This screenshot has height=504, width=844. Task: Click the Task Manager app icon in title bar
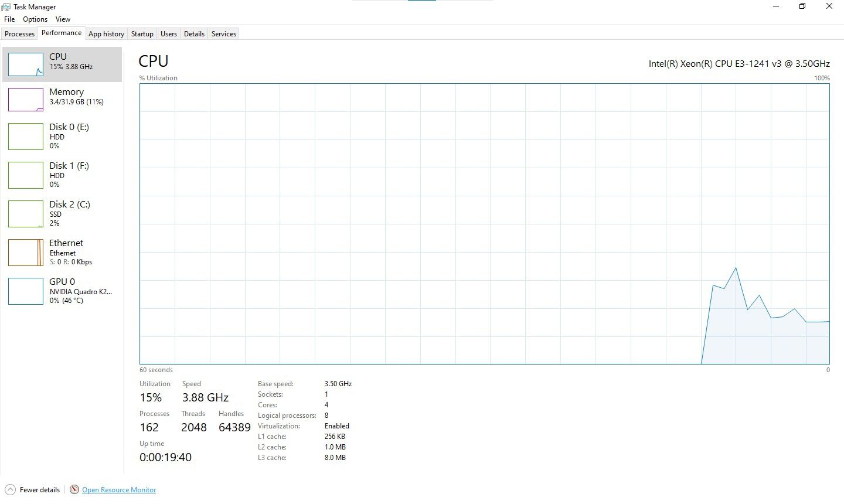tap(6, 7)
